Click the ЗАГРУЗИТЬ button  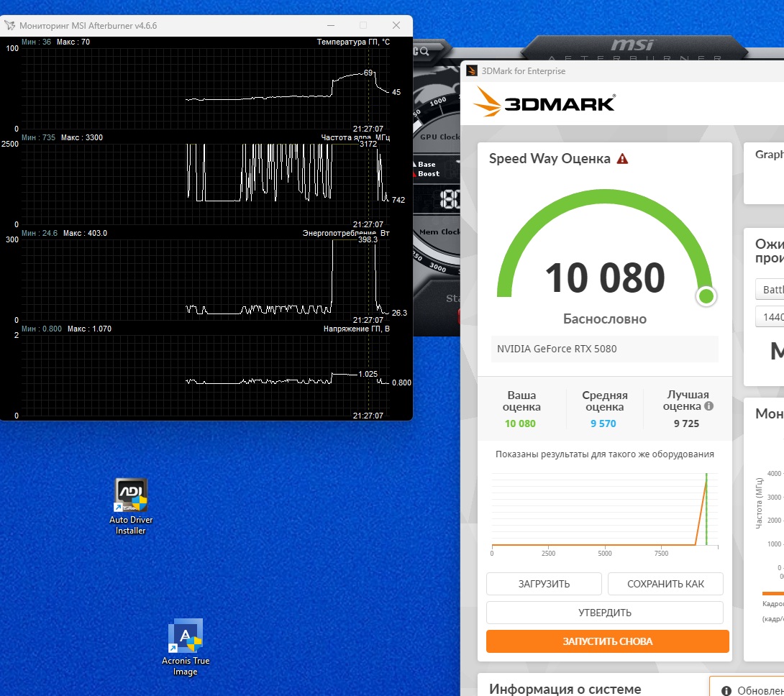click(544, 584)
